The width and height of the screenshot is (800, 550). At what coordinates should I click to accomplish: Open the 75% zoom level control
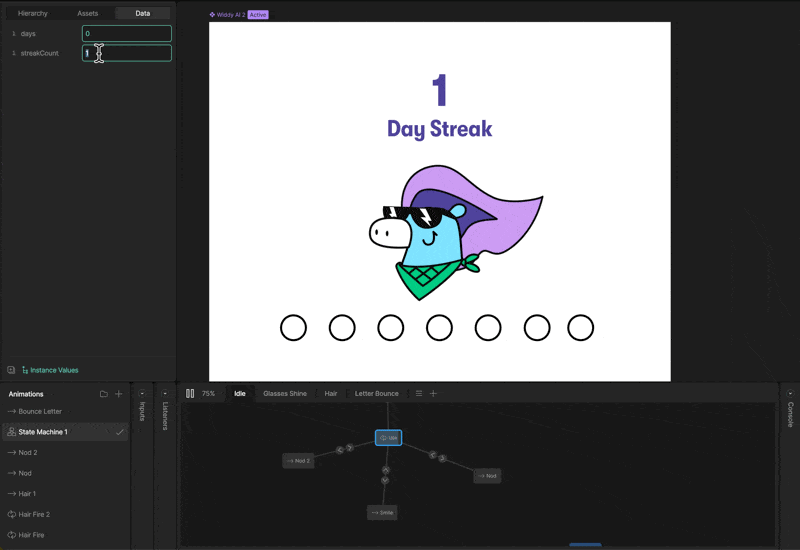(208, 393)
